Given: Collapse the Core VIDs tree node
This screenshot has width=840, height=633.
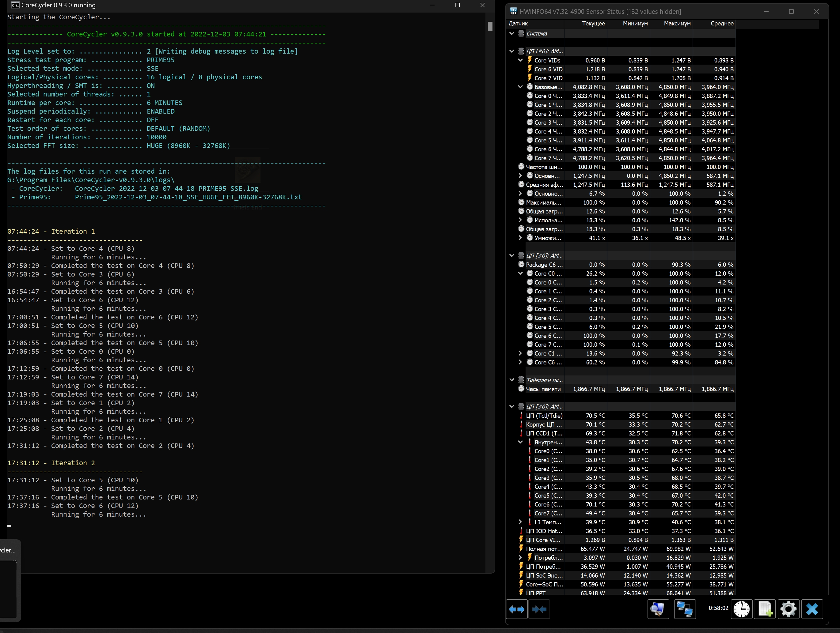Looking at the screenshot, I should pos(520,60).
